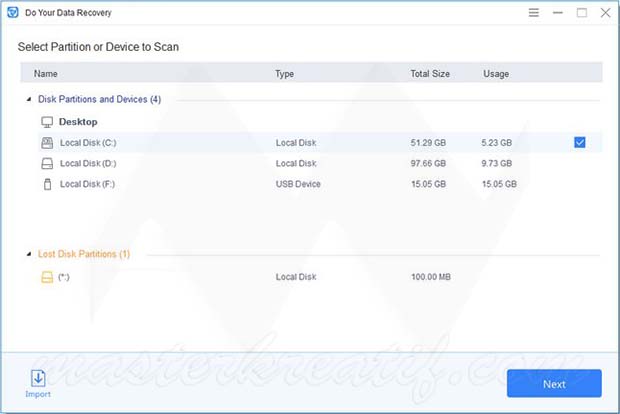
Task: Click the USB drive icon for disk F:
Action: pos(46,184)
